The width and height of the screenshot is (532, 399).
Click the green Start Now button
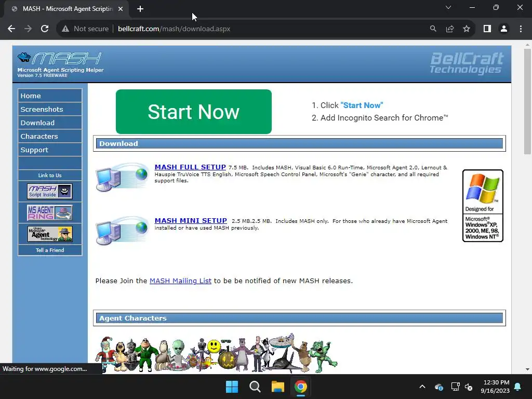pyautogui.click(x=194, y=112)
